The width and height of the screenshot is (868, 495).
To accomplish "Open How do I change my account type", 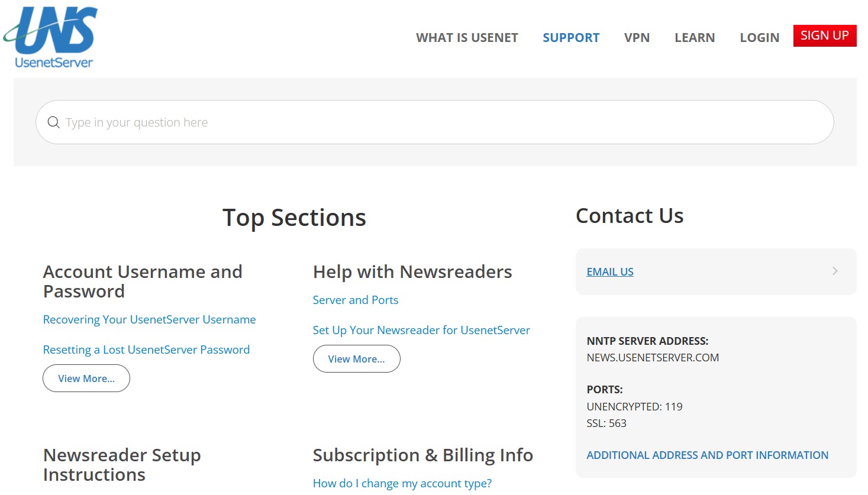I will point(402,483).
